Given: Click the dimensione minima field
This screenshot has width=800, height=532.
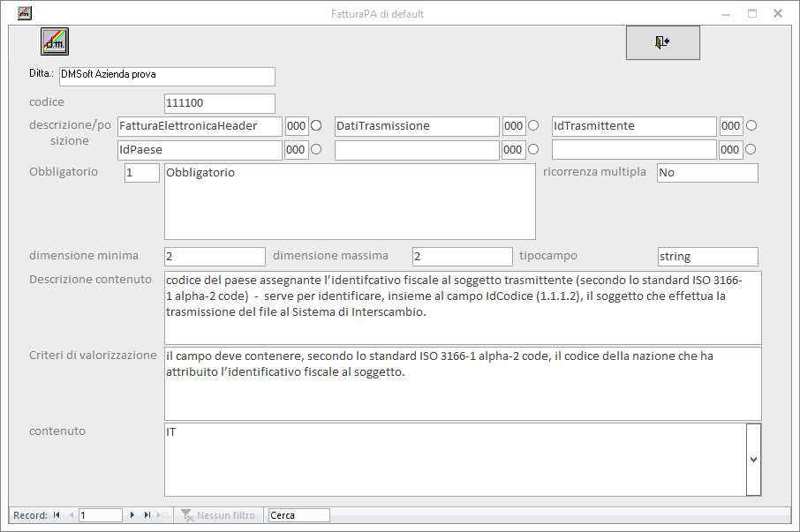Looking at the screenshot, I should pos(215,257).
